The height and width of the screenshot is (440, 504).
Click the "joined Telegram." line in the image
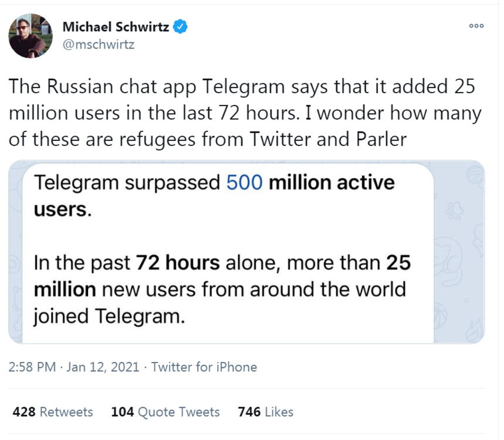point(109,316)
